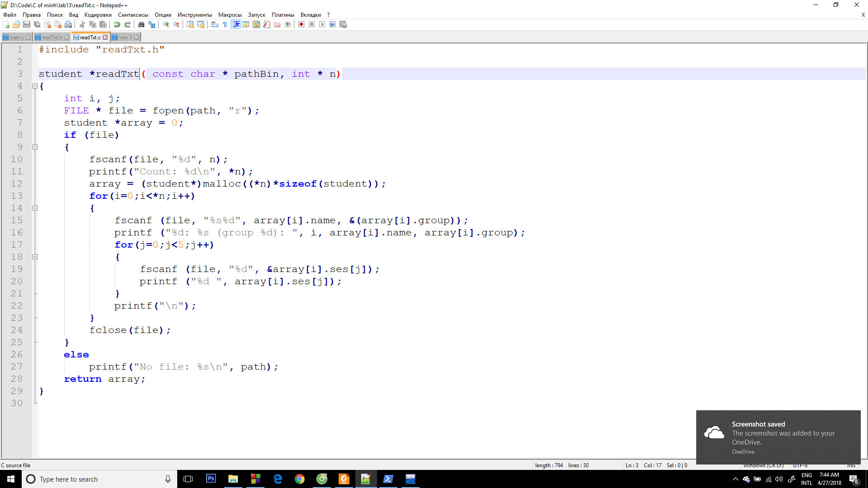Open the Find (binoculars) tool

[x=142, y=24]
